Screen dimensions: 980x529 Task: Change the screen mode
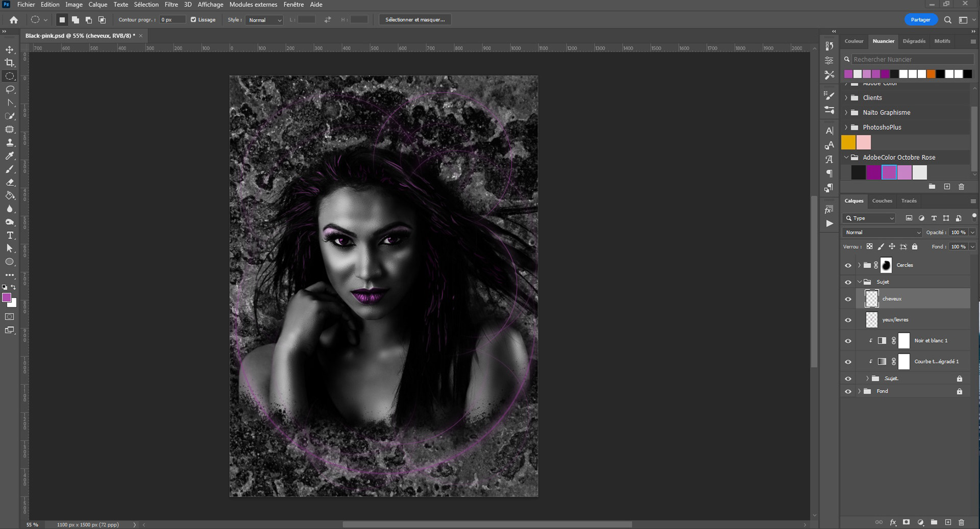click(10, 330)
